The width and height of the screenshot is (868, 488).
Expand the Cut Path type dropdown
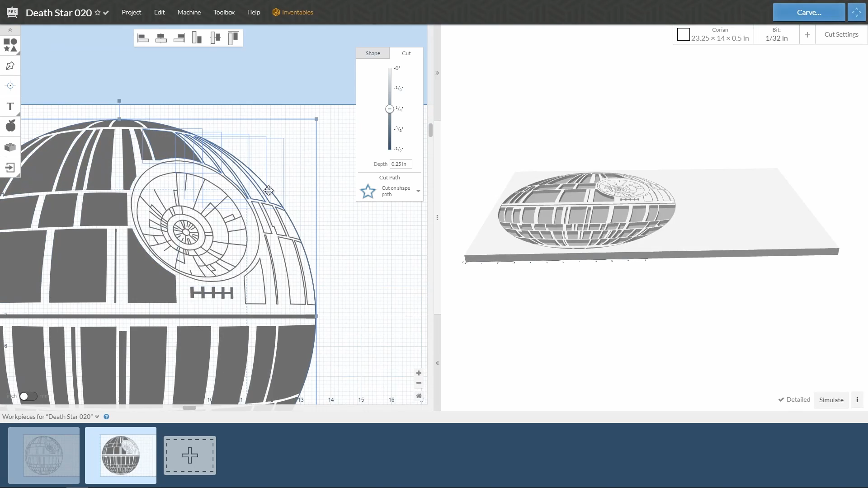(418, 191)
